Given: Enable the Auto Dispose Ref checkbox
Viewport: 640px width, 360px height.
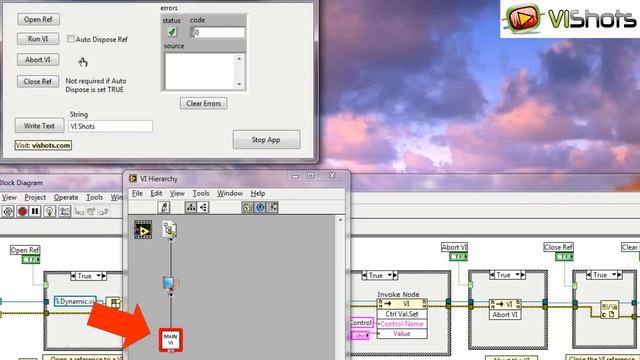Looking at the screenshot, I should tap(71, 39).
